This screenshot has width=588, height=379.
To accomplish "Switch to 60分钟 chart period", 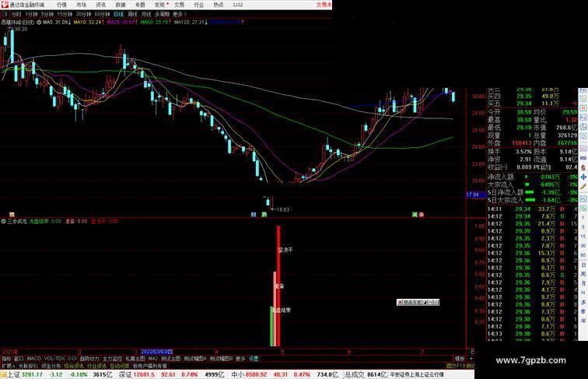I will pos(102,14).
